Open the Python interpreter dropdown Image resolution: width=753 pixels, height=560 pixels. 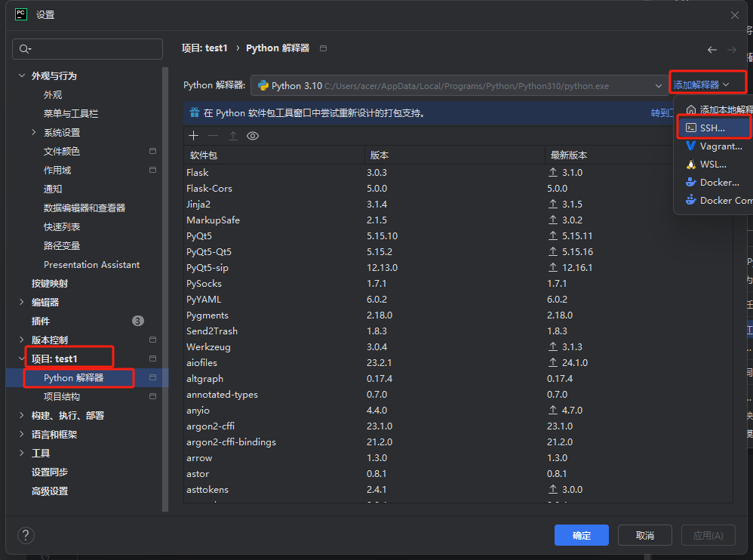[x=659, y=86]
